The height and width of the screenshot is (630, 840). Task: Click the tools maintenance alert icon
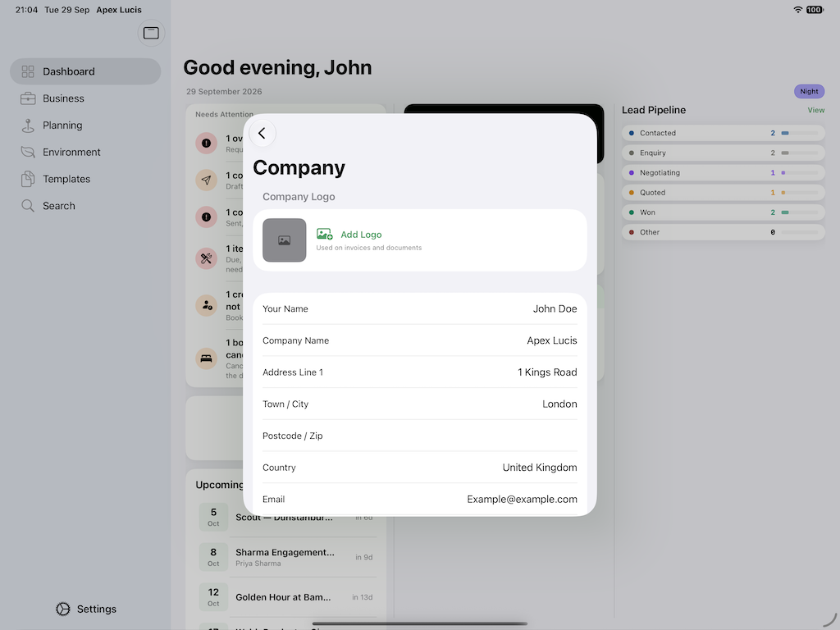point(206,258)
